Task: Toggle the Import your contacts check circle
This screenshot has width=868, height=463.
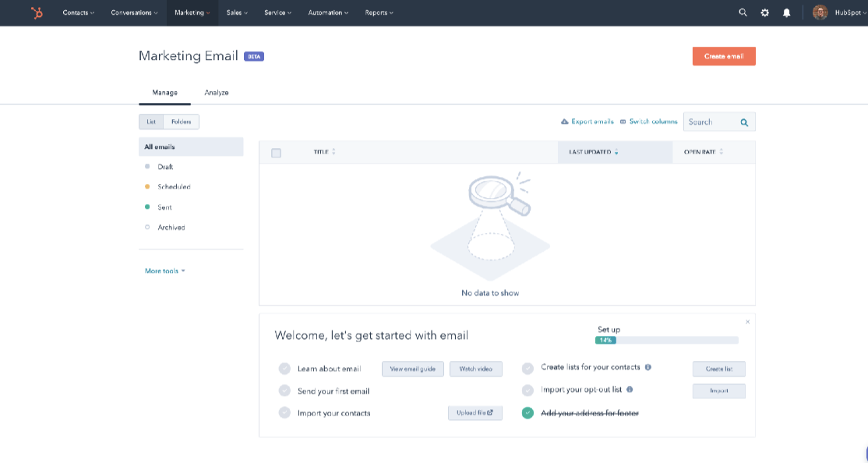Action: [284, 412]
